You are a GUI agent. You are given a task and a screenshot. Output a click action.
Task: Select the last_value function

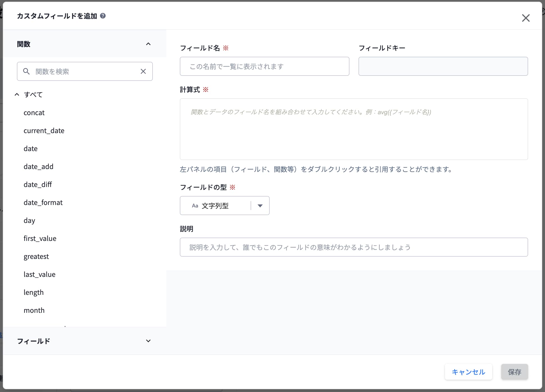39,274
